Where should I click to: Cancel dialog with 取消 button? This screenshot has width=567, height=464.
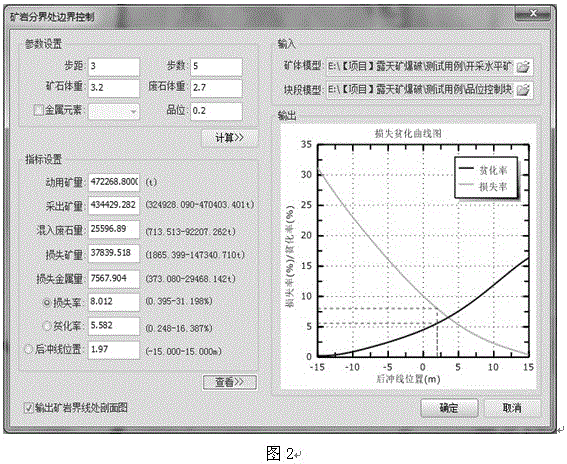point(512,408)
